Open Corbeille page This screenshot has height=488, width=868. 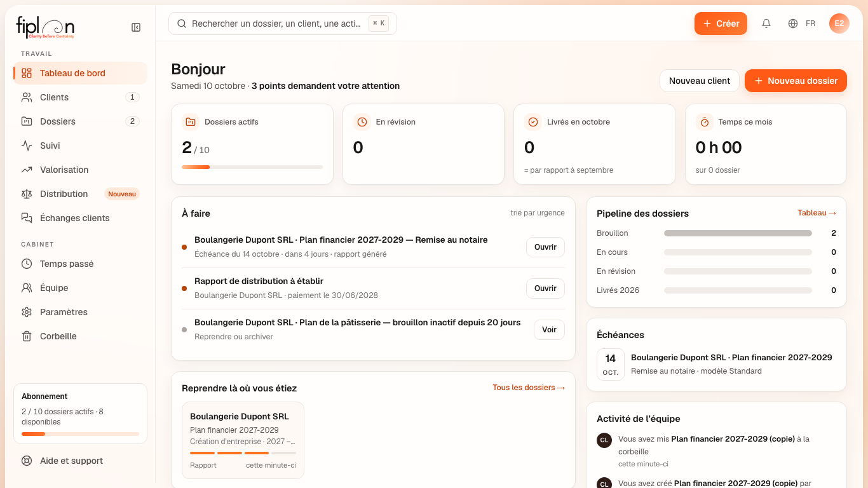tap(80, 336)
